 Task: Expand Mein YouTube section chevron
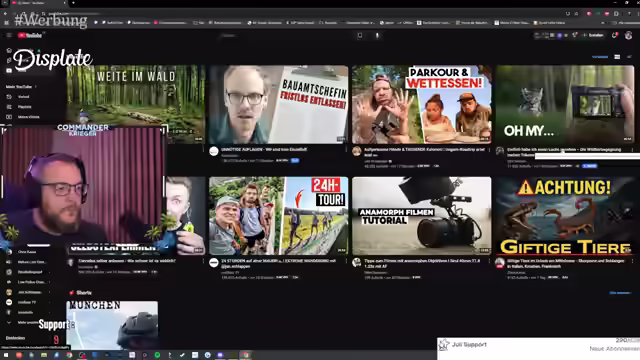36,87
